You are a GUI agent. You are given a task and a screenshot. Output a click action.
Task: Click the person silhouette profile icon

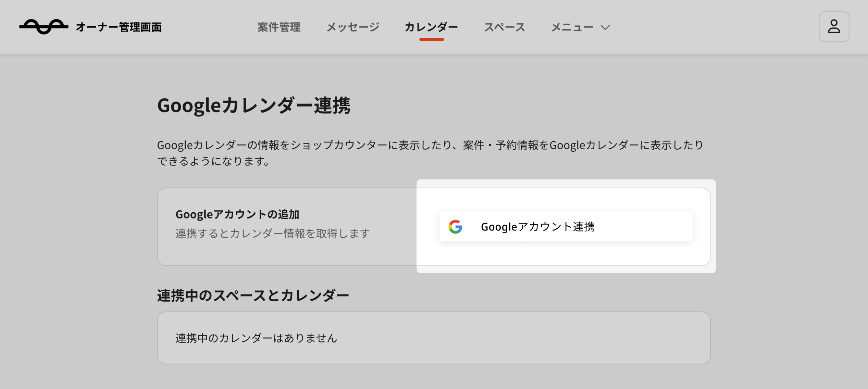tap(834, 27)
